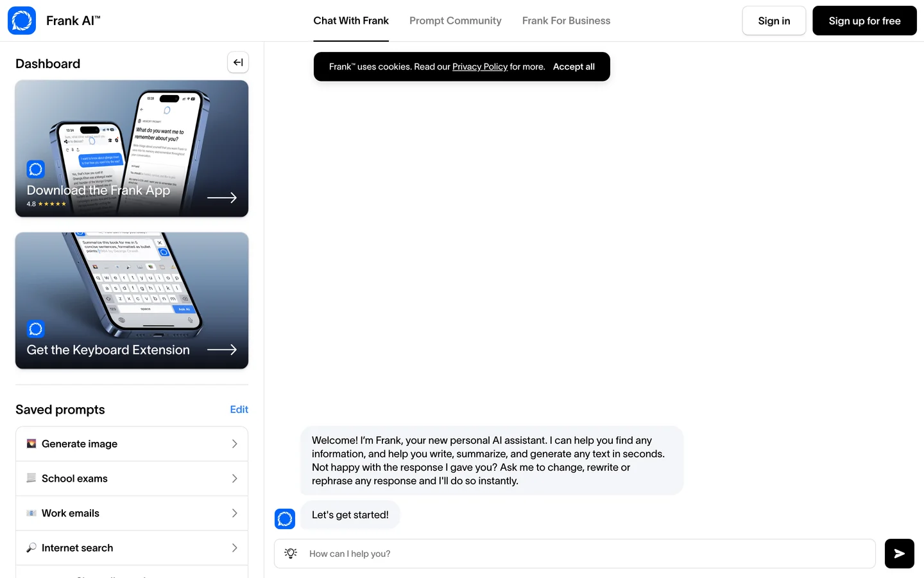
Task: Click the envelope icon next to Work emails
Action: (31, 513)
